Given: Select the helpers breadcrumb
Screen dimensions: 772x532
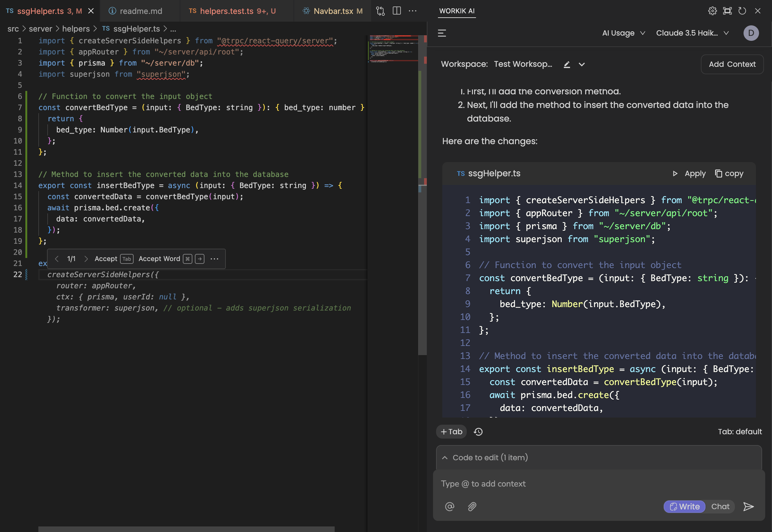Looking at the screenshot, I should (76, 29).
